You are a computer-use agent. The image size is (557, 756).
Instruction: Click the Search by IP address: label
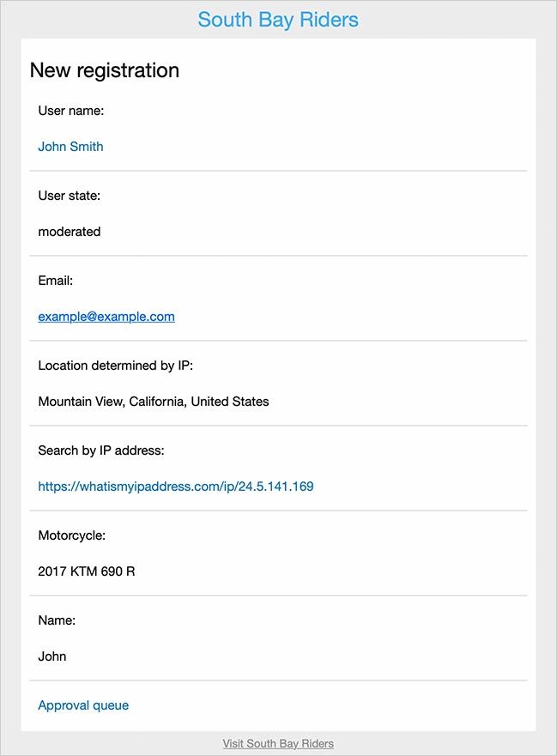click(101, 451)
